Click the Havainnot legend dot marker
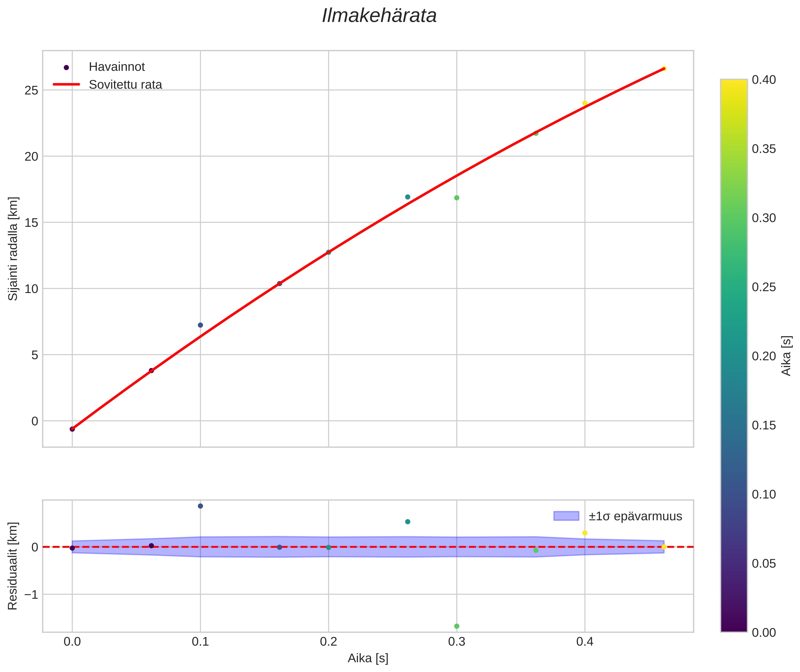Viewport: 800px width, 672px height. (66, 67)
